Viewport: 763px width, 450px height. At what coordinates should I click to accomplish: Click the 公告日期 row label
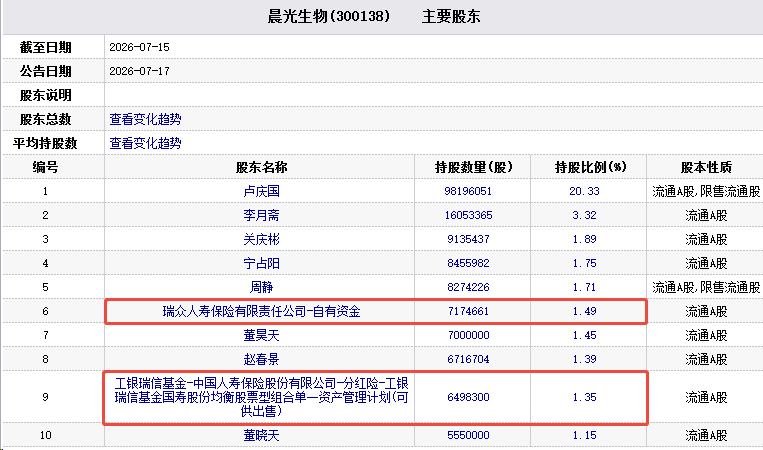tap(45, 71)
